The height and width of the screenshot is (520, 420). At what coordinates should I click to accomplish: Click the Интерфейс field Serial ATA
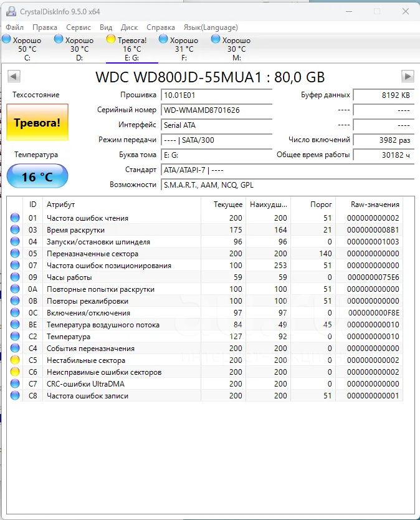coord(217,125)
